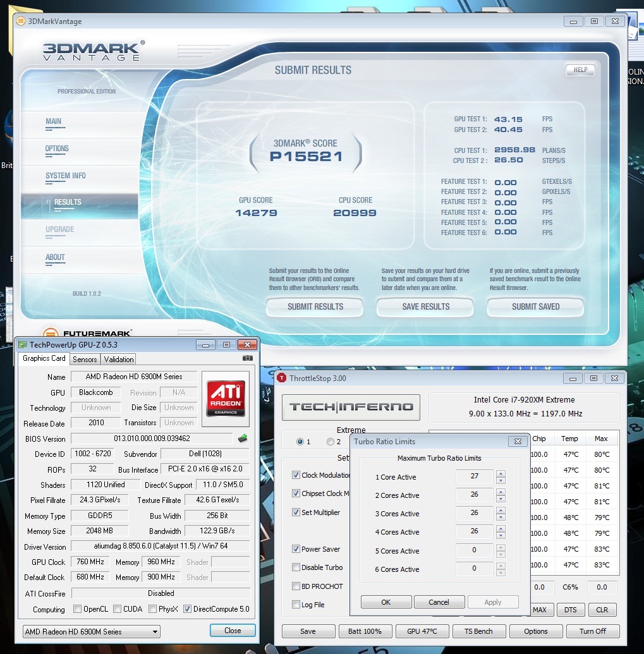Viewport: 644px width, 654px height.
Task: Confirm Turbo Ratio Limits with OK
Action: click(x=386, y=602)
